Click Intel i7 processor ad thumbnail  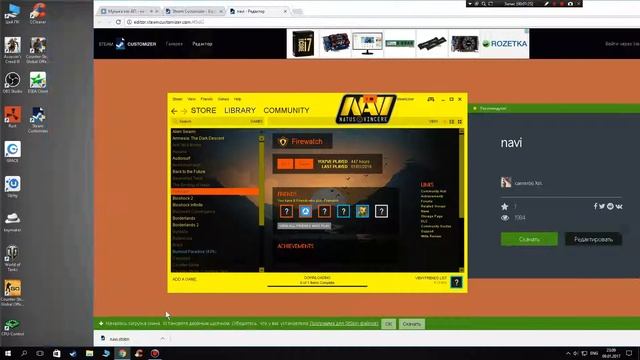(303, 43)
